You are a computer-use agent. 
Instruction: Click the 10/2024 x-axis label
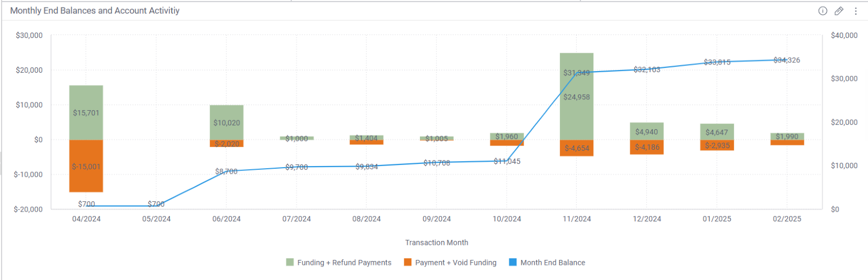[x=507, y=219]
